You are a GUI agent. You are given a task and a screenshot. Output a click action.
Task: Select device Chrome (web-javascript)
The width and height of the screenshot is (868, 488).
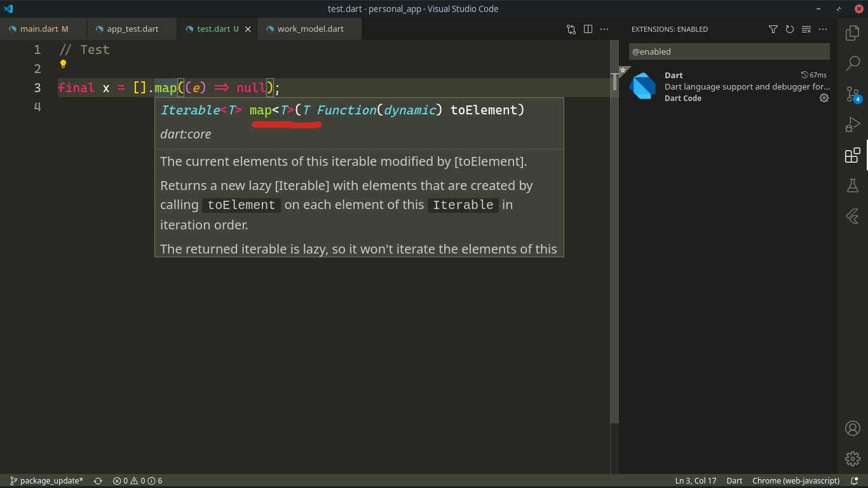(796, 481)
